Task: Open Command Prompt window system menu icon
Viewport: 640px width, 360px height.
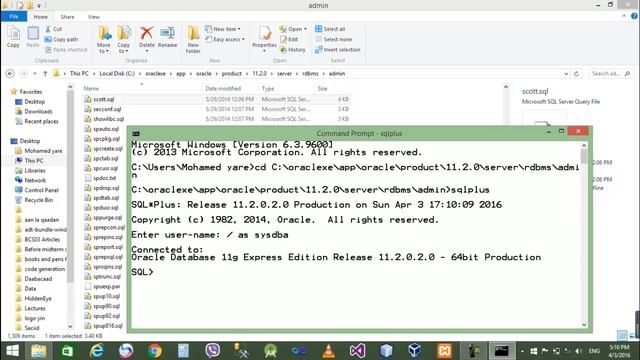Action: (x=136, y=133)
